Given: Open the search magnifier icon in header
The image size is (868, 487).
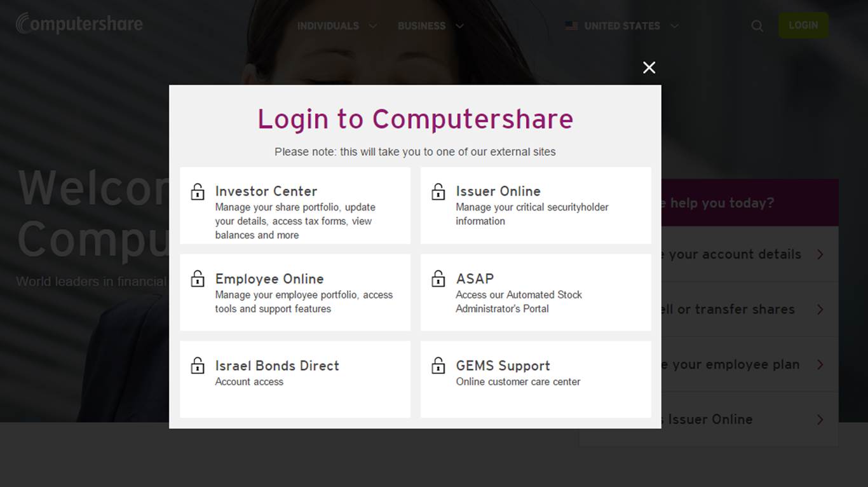Looking at the screenshot, I should (x=757, y=26).
